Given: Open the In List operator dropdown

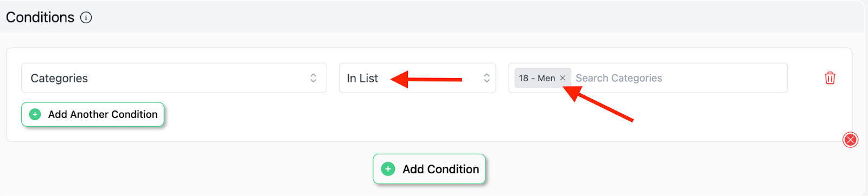Looking at the screenshot, I should [x=417, y=78].
